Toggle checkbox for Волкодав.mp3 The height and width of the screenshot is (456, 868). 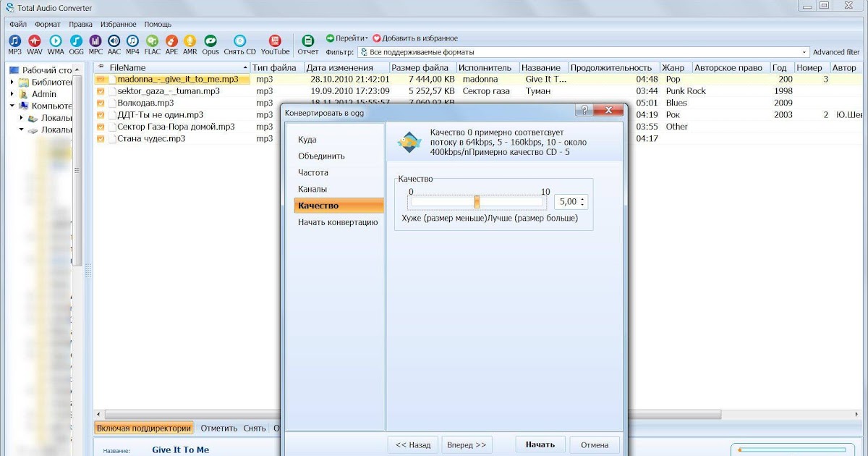point(101,103)
